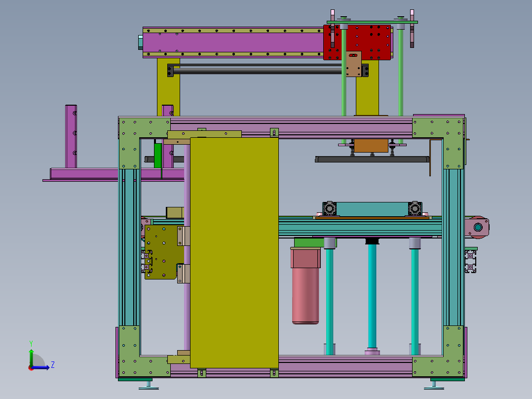Select the black horizontal cylinder rod
Viewport: 532px width, 399px height.
pyautogui.click(x=258, y=70)
